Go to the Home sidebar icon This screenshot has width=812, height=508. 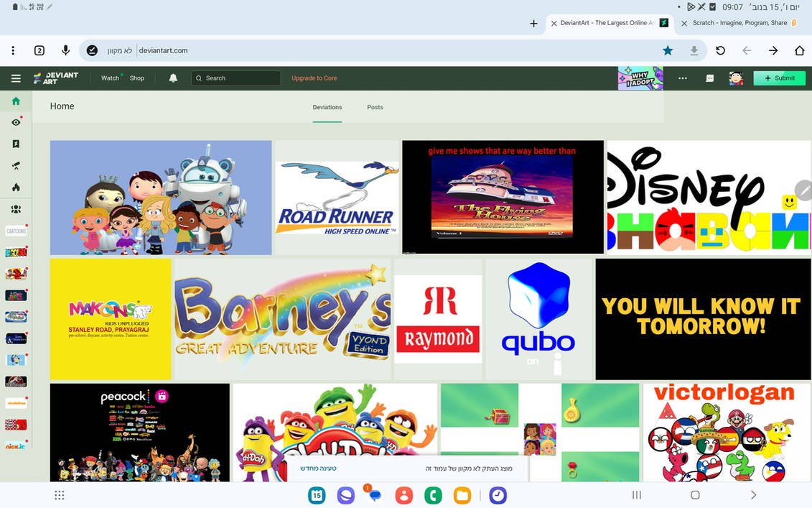click(16, 101)
